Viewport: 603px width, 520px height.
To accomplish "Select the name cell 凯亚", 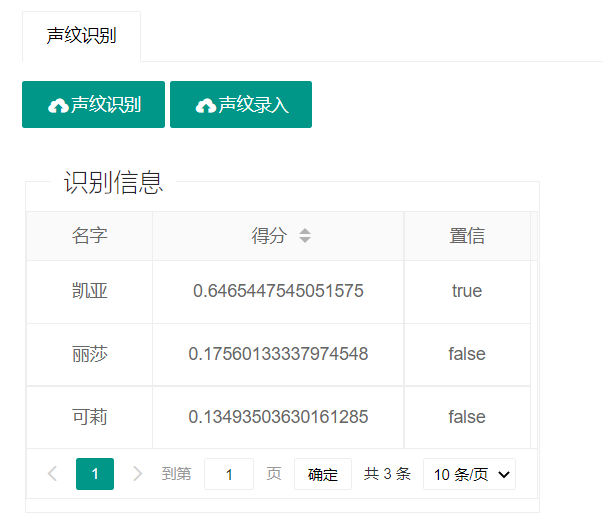I will click(90, 291).
